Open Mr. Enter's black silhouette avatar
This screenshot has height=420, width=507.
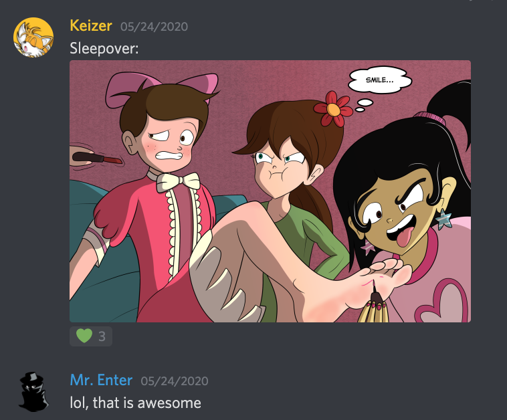pyautogui.click(x=33, y=391)
